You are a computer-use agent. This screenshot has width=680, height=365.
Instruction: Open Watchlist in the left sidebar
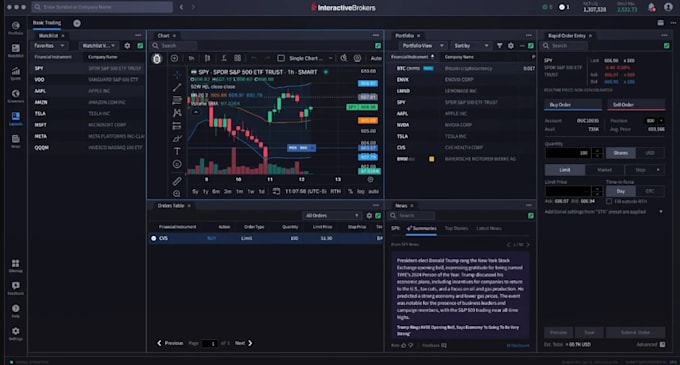click(16, 51)
